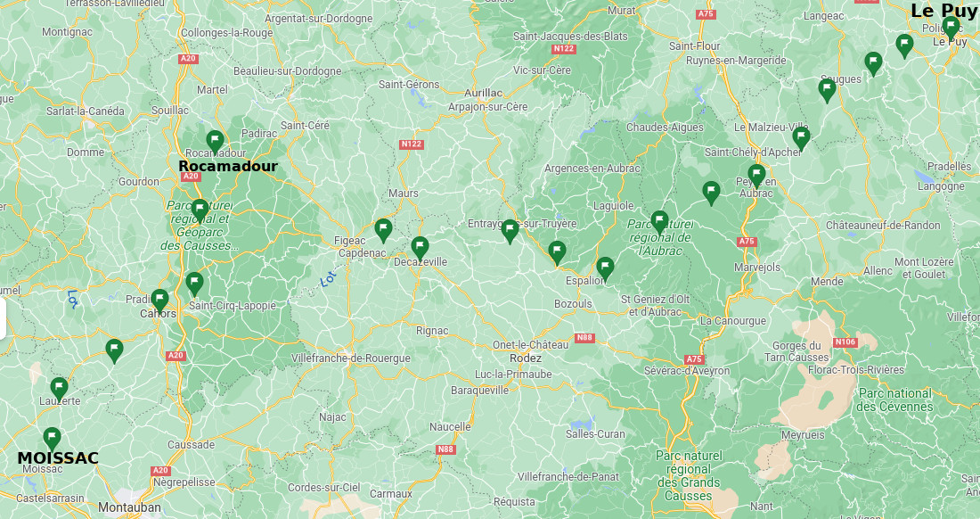Select the flag marker on Parc régional de l'Aubrac
The width and height of the screenshot is (980, 519).
click(660, 223)
